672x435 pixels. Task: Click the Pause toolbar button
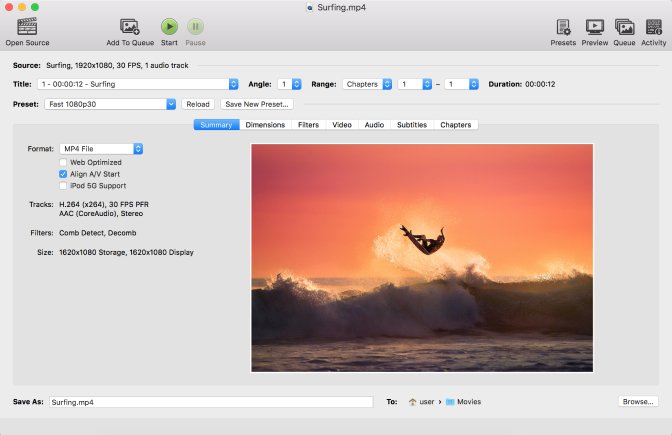195,32
